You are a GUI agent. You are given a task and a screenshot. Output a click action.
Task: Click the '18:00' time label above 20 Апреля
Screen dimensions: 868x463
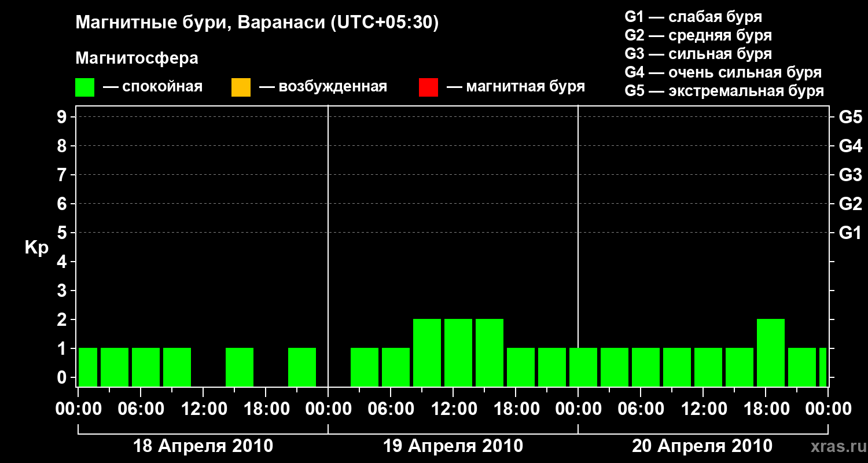(766, 409)
